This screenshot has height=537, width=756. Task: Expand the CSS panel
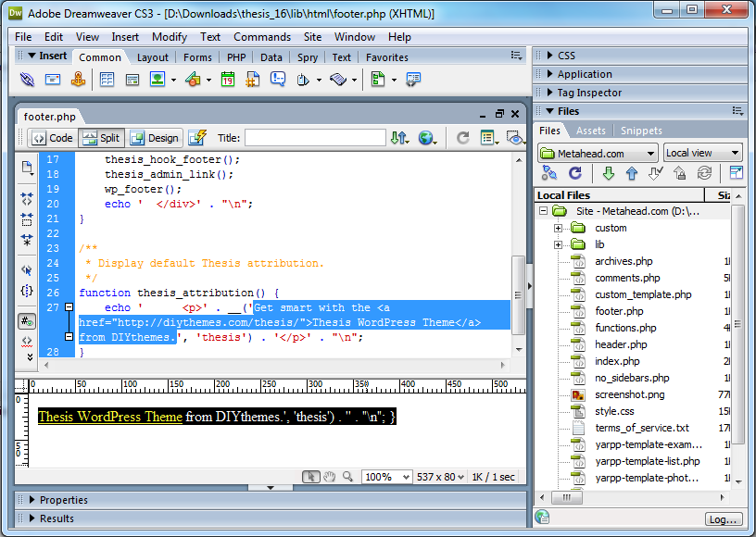(x=549, y=56)
